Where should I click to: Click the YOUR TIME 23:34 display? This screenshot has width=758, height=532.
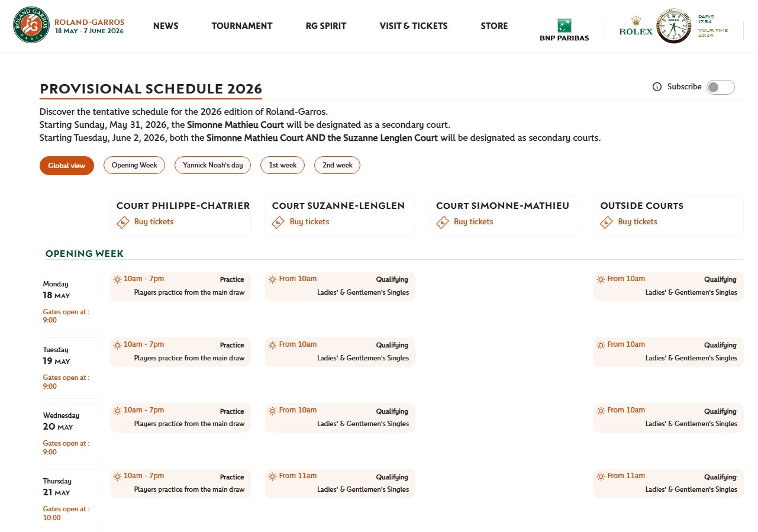click(713, 33)
